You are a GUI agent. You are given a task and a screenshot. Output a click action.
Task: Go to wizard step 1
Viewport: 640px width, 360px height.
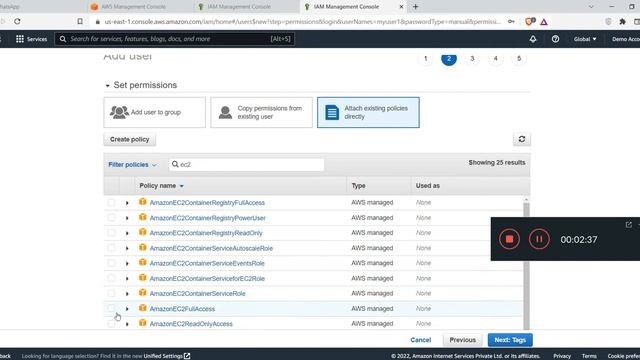[425, 58]
